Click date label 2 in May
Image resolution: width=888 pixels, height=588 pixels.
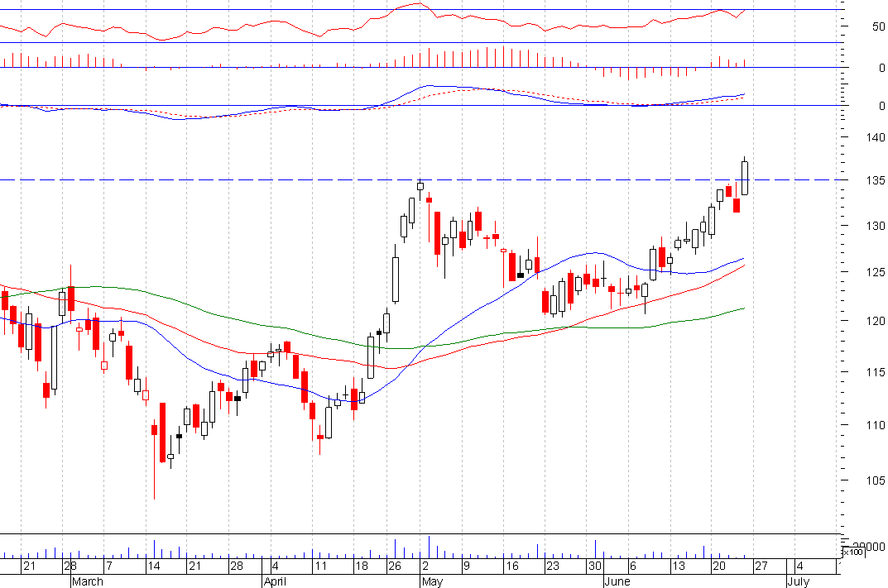coord(425,566)
